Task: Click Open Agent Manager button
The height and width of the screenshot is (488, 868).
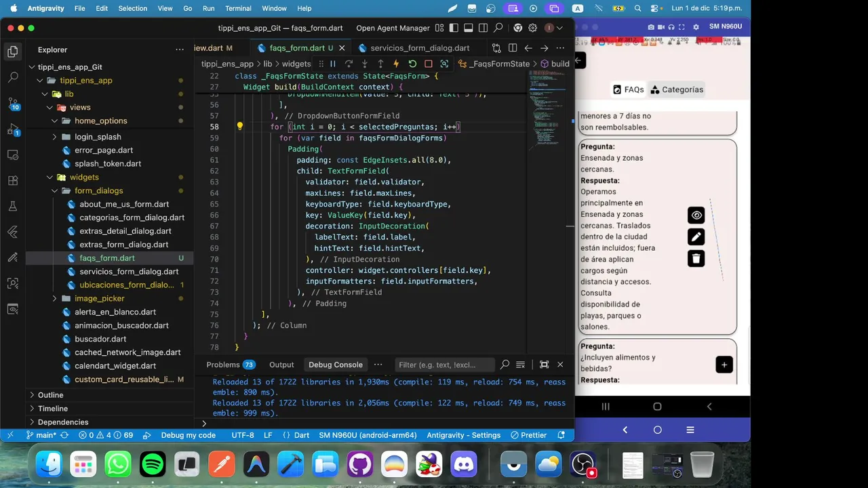Action: click(x=393, y=28)
